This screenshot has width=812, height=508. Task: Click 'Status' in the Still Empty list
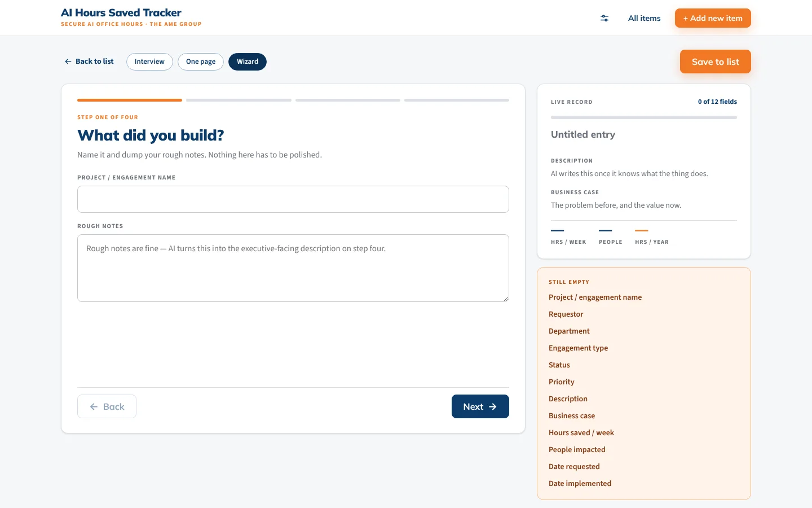point(559,365)
